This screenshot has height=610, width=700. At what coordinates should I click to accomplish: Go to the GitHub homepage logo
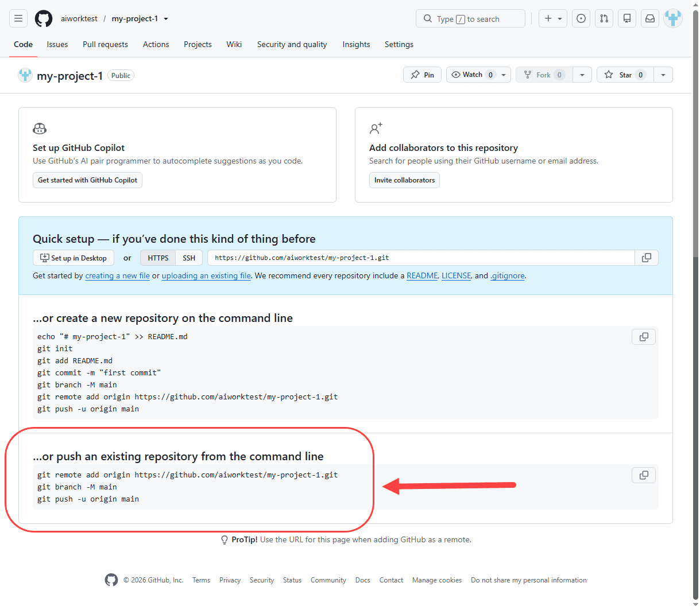pyautogui.click(x=44, y=18)
